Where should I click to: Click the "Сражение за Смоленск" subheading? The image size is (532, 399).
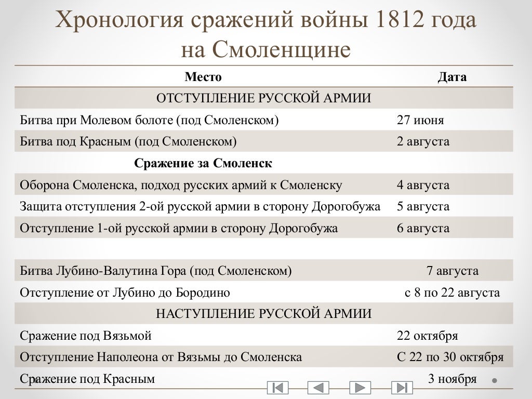click(x=203, y=163)
